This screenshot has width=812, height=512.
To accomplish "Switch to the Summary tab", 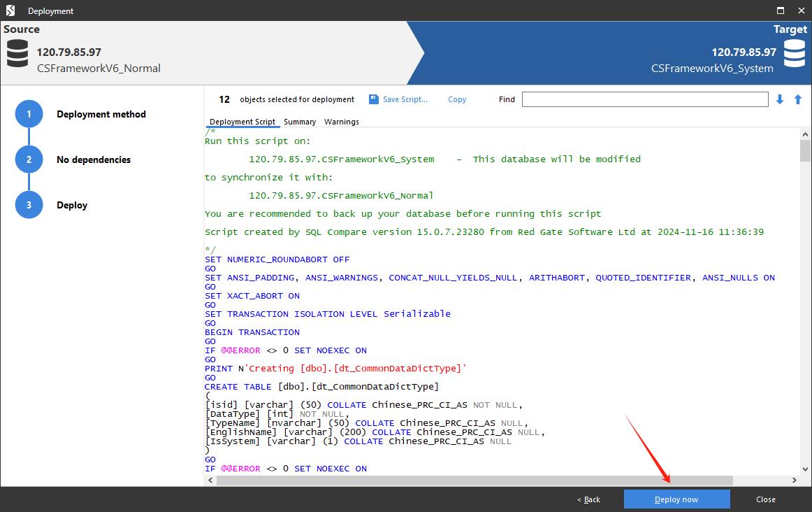I will [x=299, y=122].
